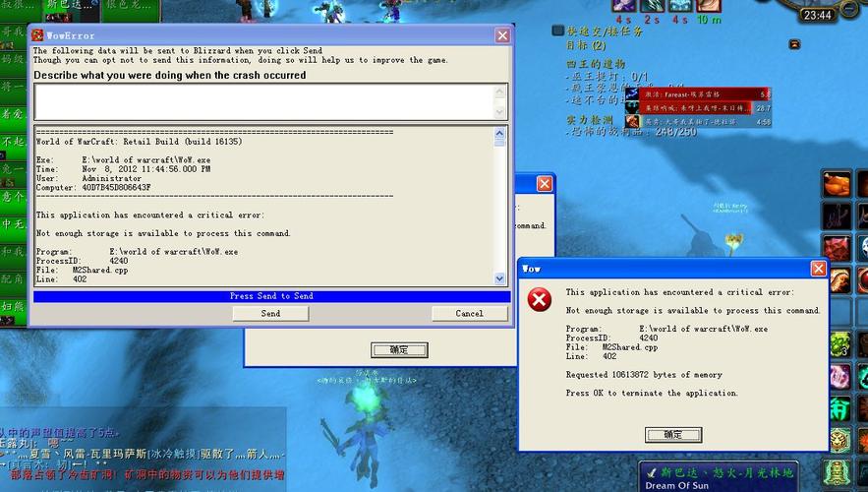The image size is (868, 492).
Task: Click 确定 in the hidden middle dialog
Action: click(x=399, y=350)
